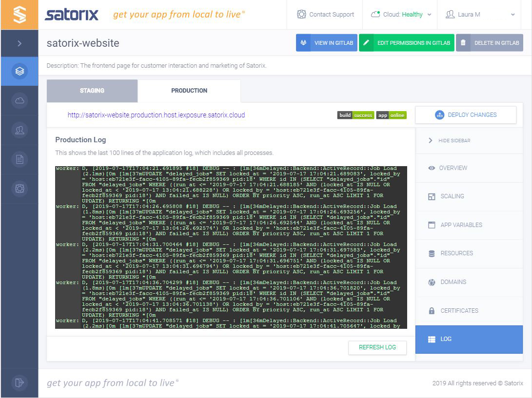Screen dimensions: 532x398
Task: Open the cloud section from the left sidebar
Action: pyautogui.click(x=20, y=100)
